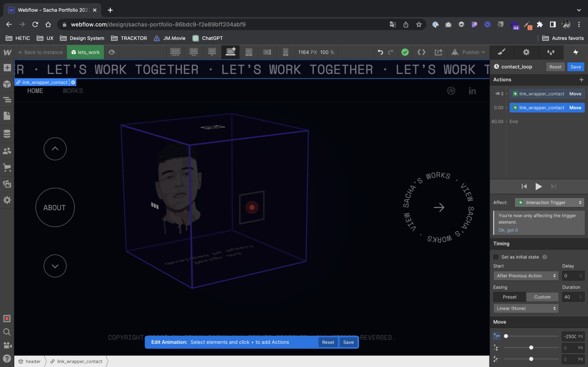This screenshot has width=588, height=367.
Task: Open the Linear (None) easing dropdown
Action: tap(526, 308)
